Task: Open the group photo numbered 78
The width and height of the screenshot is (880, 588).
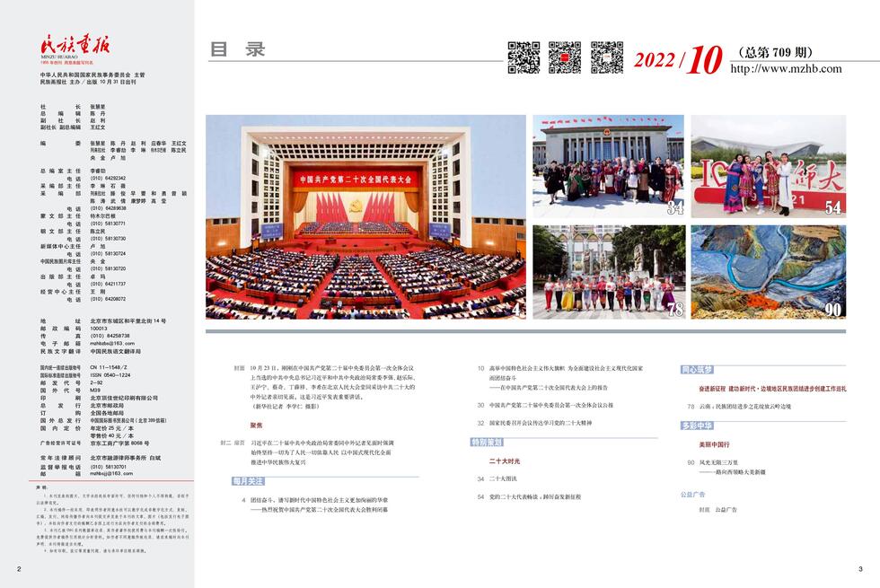Action: (609, 272)
